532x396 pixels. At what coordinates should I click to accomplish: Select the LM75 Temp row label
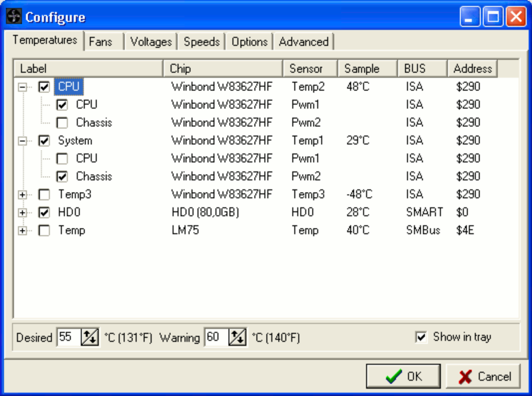71,231
